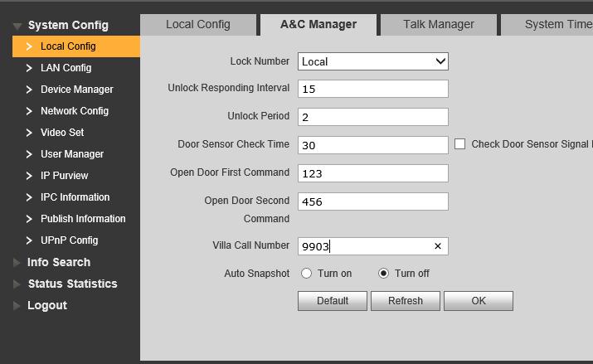Select the A&C Manager tab
This screenshot has height=364, width=593.
[318, 25]
